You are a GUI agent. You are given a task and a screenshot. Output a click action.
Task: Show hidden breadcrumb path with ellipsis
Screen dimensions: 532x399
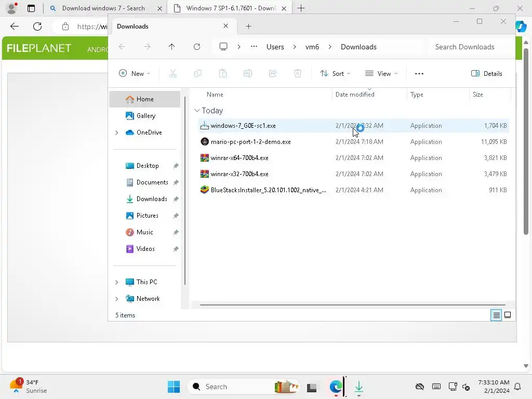pyautogui.click(x=254, y=47)
